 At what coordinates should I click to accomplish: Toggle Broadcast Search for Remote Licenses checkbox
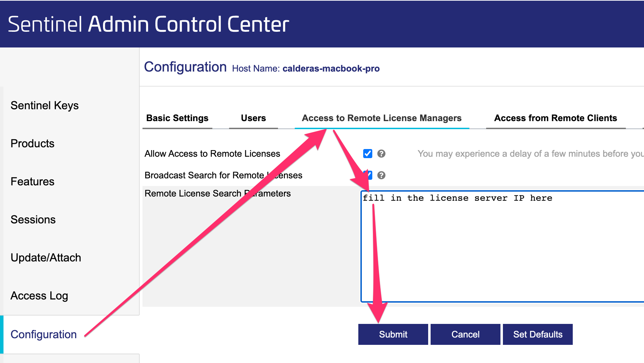pyautogui.click(x=368, y=175)
